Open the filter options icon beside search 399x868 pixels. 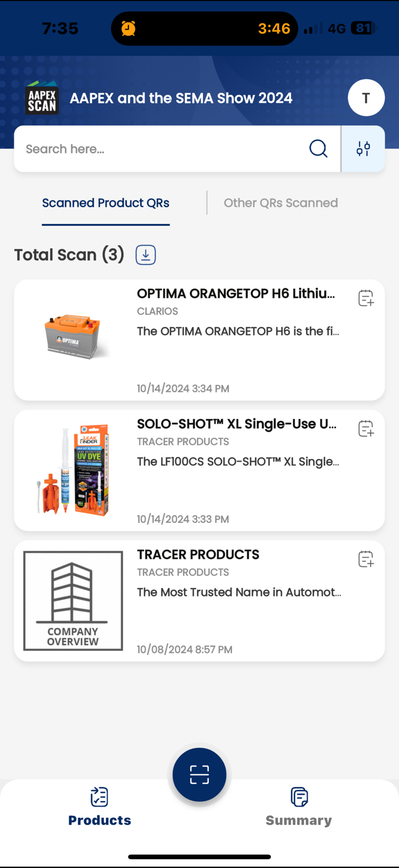(363, 149)
